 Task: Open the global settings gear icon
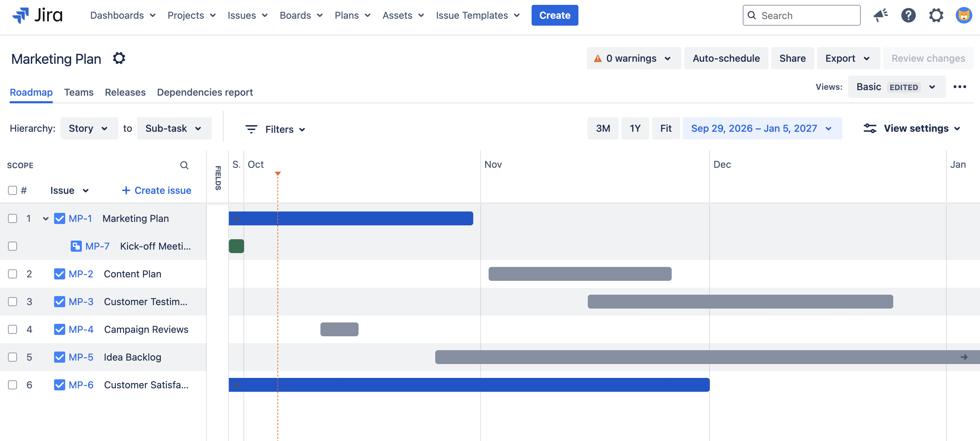tap(936, 15)
